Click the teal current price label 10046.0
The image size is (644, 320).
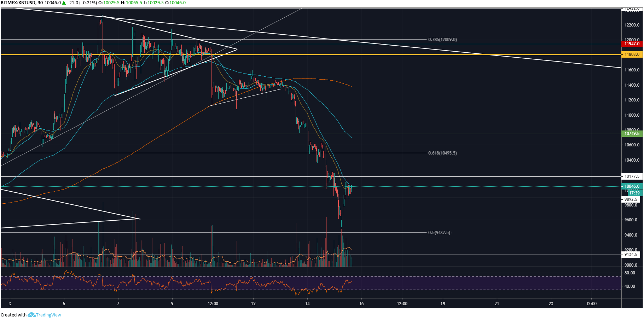click(632, 186)
